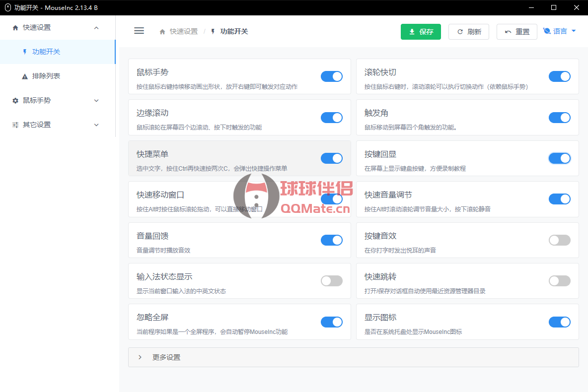This screenshot has width=588, height=392.
Task: Click the home icon beside 快速设置 in sidebar
Action: coord(15,28)
